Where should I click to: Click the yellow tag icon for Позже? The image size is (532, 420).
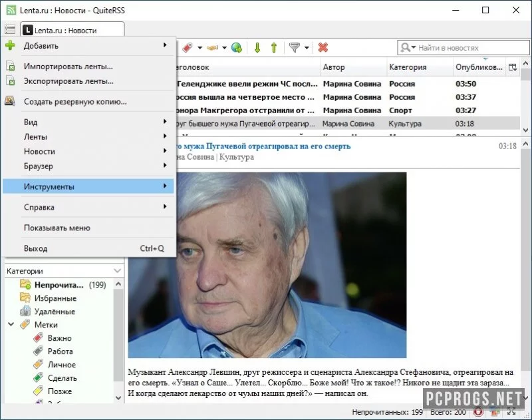pyautogui.click(x=39, y=391)
